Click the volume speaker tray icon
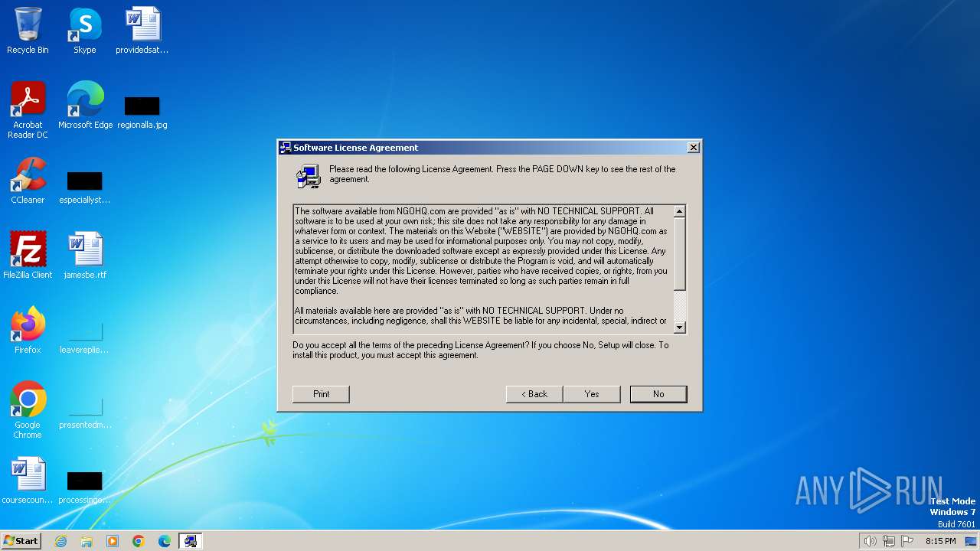 point(870,541)
